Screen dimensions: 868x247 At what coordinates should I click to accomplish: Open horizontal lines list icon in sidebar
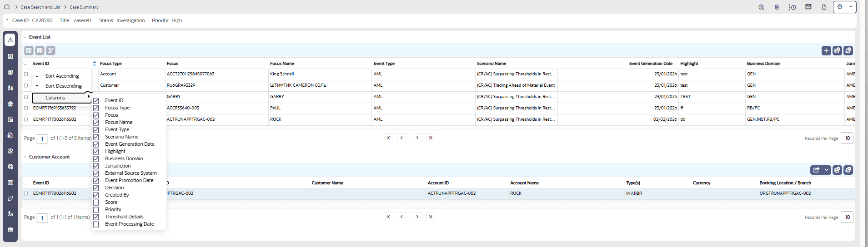click(10, 182)
